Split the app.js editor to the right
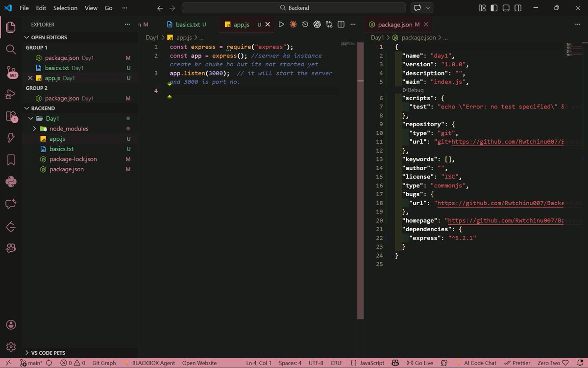Screen dimensions: 588x368 [341, 24]
